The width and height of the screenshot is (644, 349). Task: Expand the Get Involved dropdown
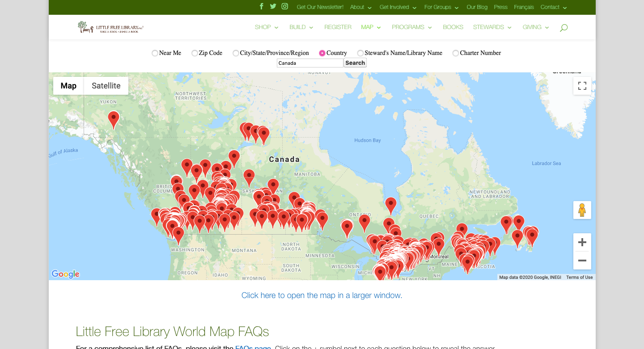(398, 7)
